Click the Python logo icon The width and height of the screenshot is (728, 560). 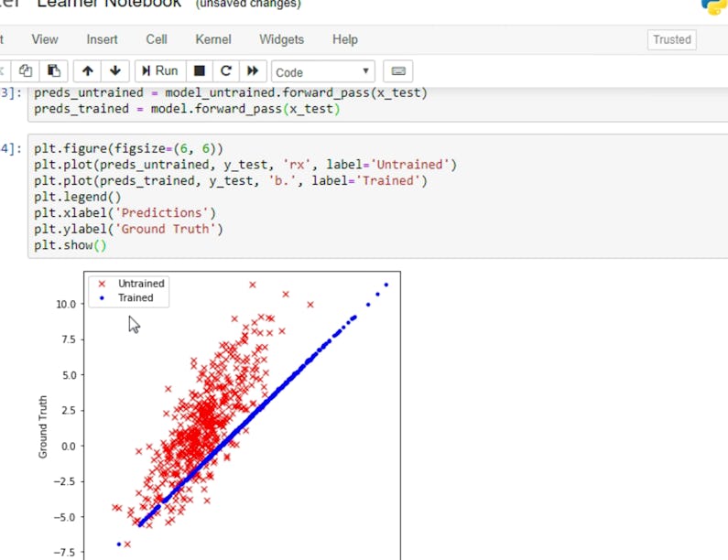tap(715, 5)
